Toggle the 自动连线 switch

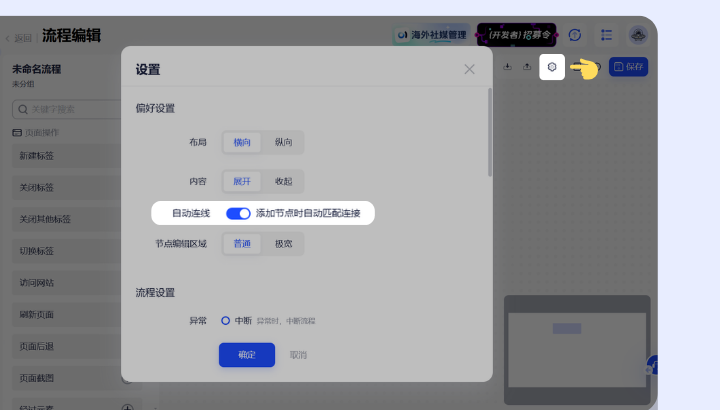point(238,213)
